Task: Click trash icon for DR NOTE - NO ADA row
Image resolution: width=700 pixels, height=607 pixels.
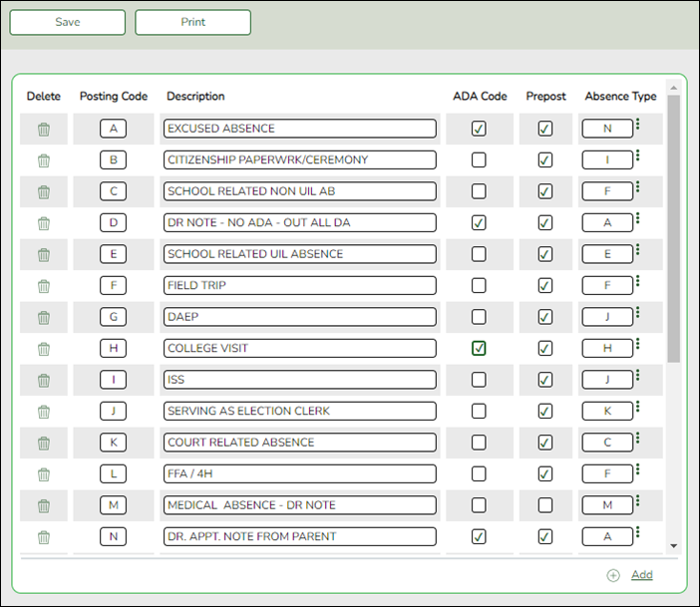Action: [44, 223]
